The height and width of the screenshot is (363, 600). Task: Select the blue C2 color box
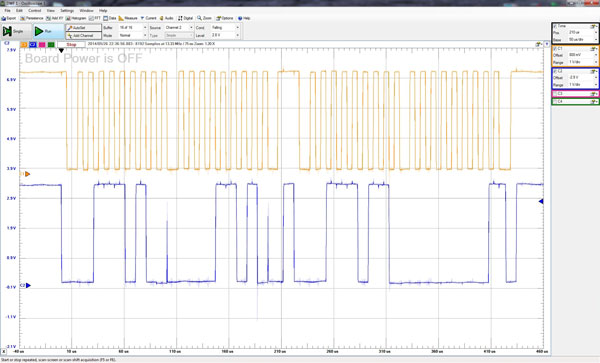click(33, 45)
